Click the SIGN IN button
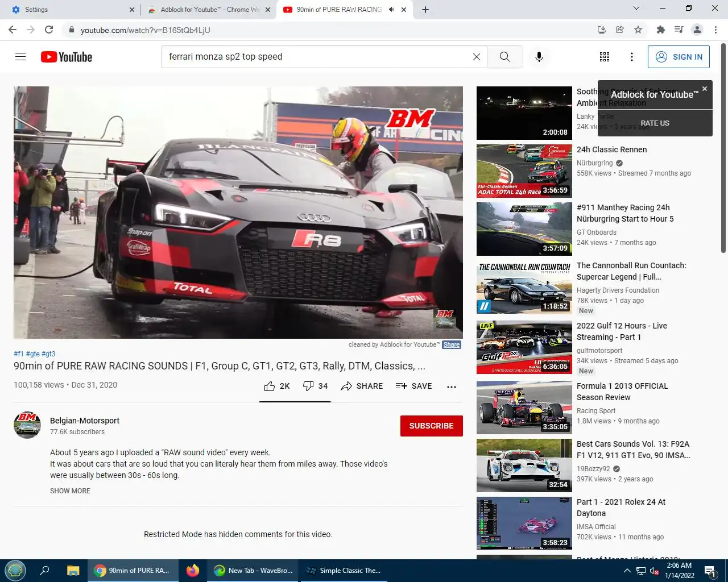The height and width of the screenshot is (582, 728). pyautogui.click(x=679, y=57)
